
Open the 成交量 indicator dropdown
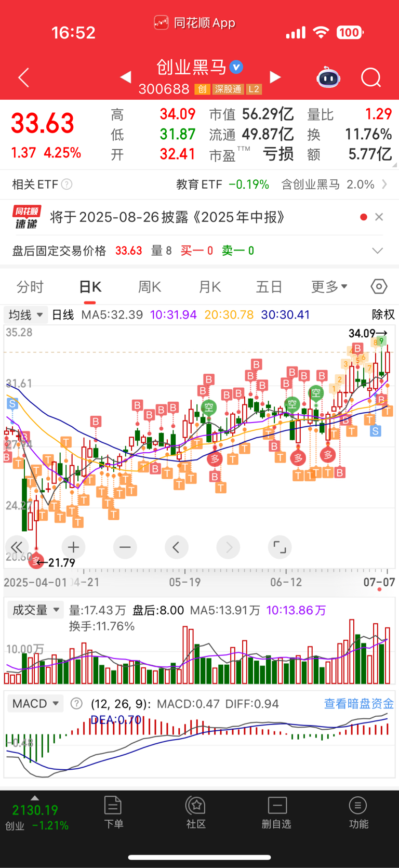[x=35, y=610]
